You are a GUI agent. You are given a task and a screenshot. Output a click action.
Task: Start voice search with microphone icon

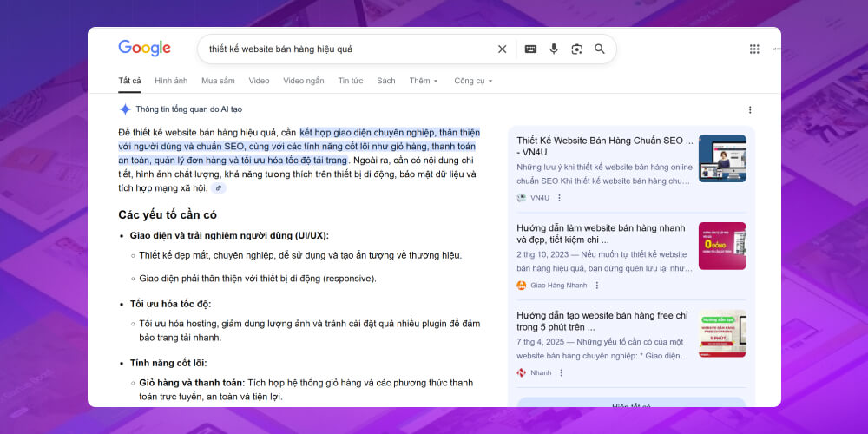point(554,49)
